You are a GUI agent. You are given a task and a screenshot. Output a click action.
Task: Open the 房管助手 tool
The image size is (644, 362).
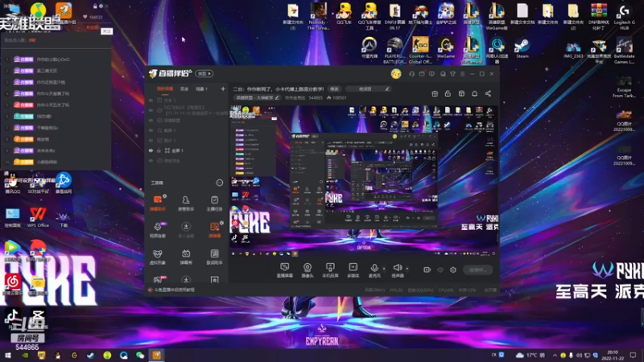186,204
